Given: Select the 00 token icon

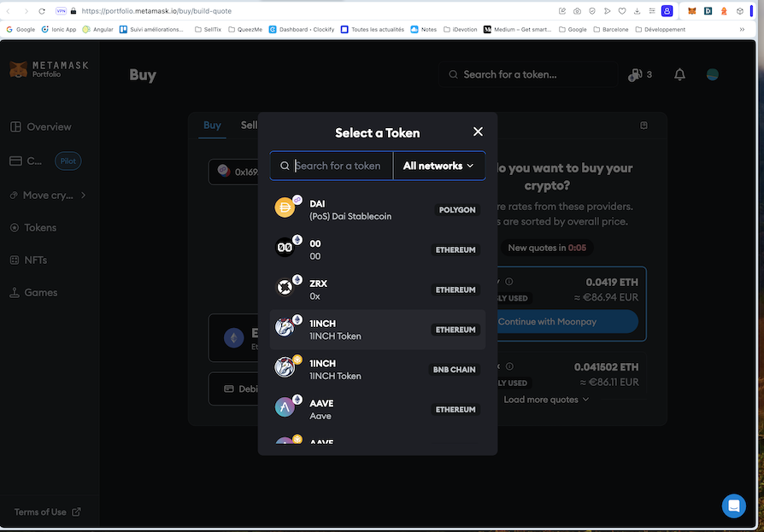Looking at the screenshot, I should (x=285, y=248).
